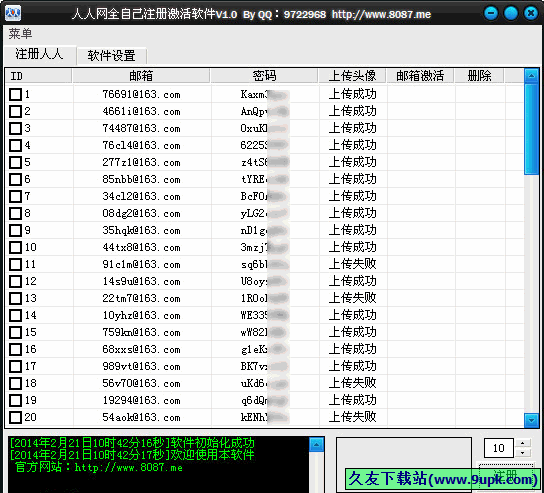Select email 76691@163.com
The image size is (544, 493).
142,94
